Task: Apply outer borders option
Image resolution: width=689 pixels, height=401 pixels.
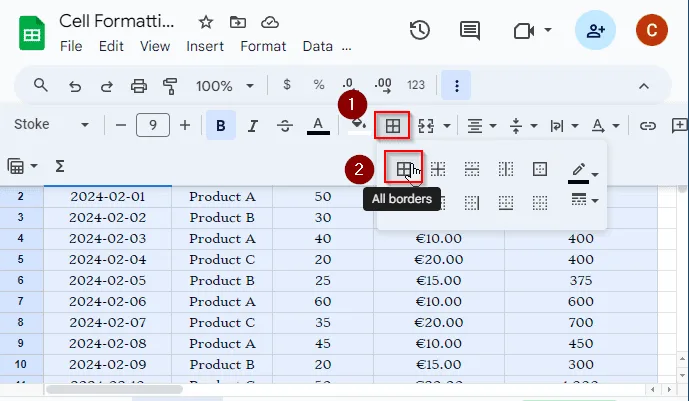Action: pyautogui.click(x=540, y=169)
